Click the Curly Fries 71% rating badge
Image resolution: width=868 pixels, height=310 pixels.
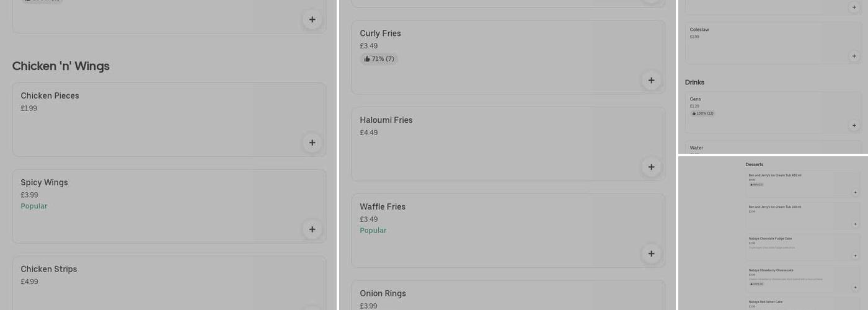coord(379,59)
